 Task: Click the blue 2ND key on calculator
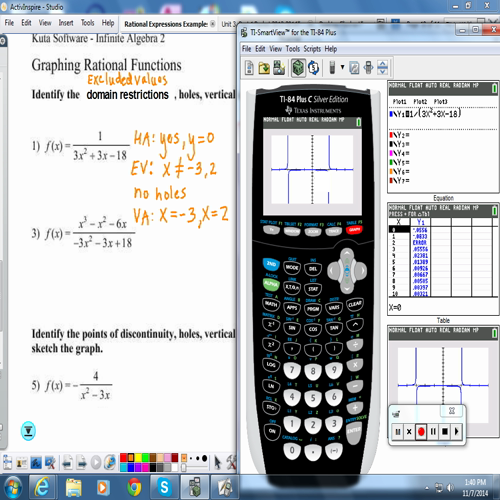272,264
